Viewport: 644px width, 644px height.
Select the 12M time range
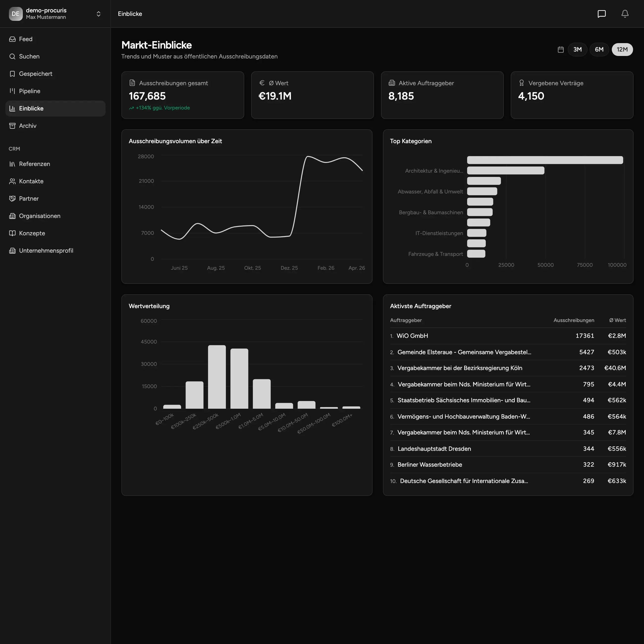[x=622, y=50]
